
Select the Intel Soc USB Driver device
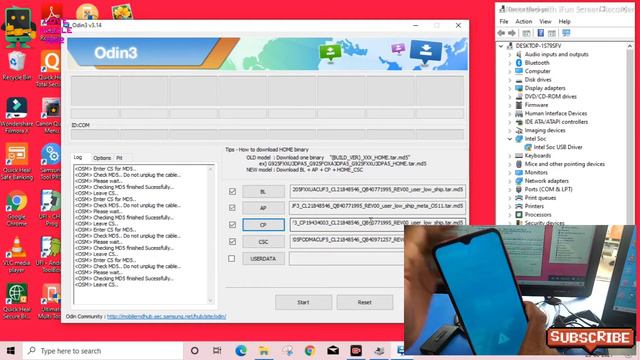click(558, 147)
